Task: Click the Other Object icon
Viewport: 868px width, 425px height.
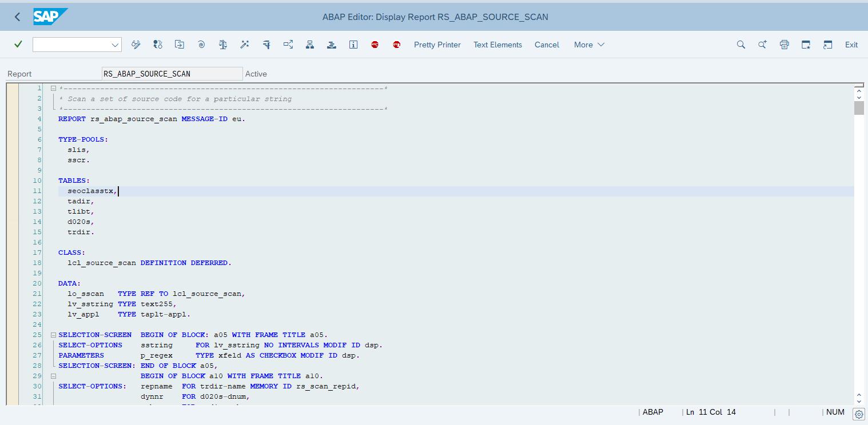Action: coord(180,45)
